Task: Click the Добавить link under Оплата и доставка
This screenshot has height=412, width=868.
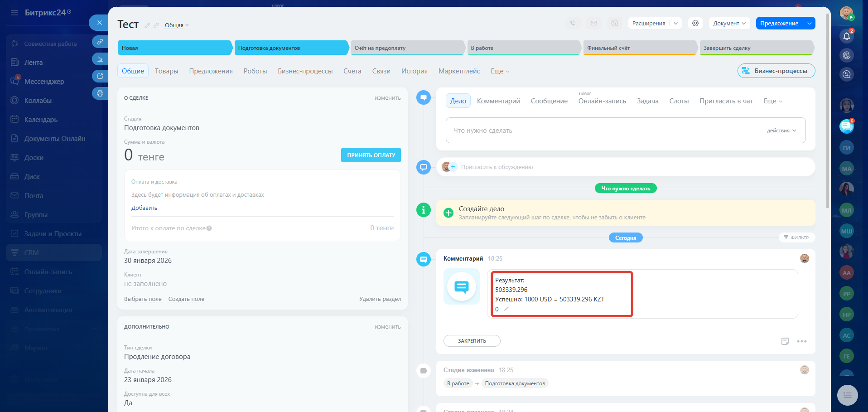Action: point(144,208)
